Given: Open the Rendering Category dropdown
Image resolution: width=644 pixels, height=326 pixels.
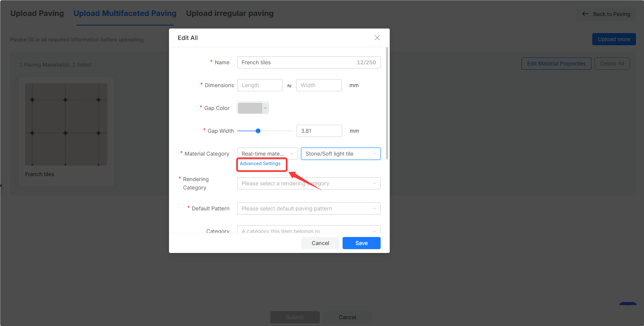Looking at the screenshot, I should point(309,183).
